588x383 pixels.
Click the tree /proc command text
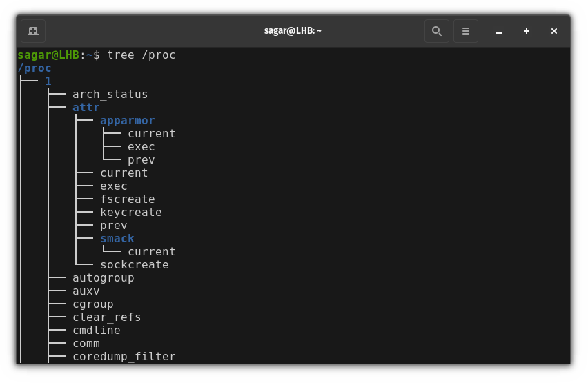[x=141, y=55]
